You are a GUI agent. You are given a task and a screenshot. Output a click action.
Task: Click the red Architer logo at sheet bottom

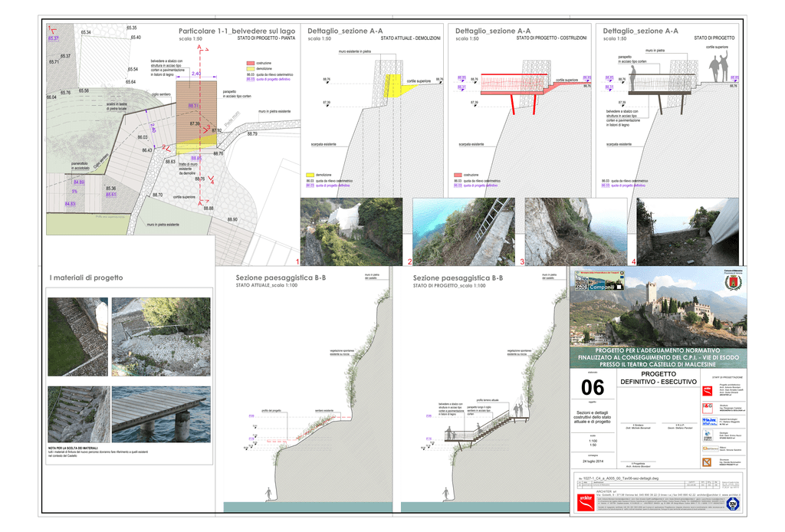[x=586, y=502]
